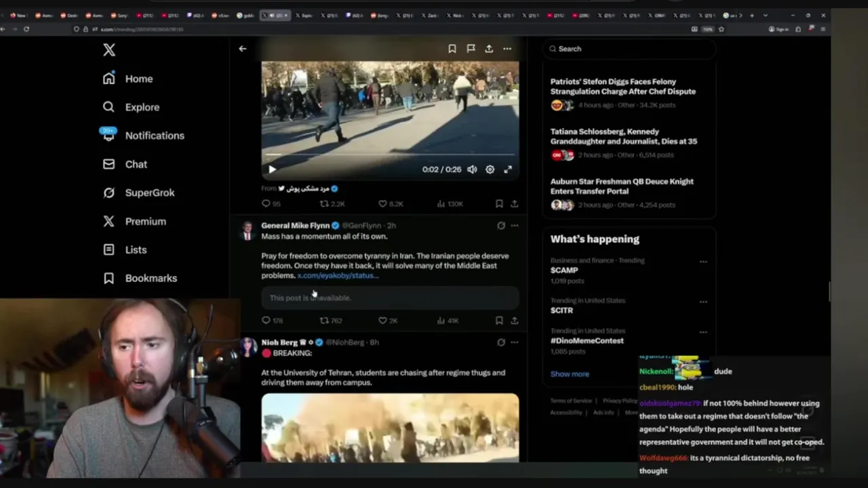Click the browser address bar URL
This screenshot has height=488, width=868.
(142, 29)
